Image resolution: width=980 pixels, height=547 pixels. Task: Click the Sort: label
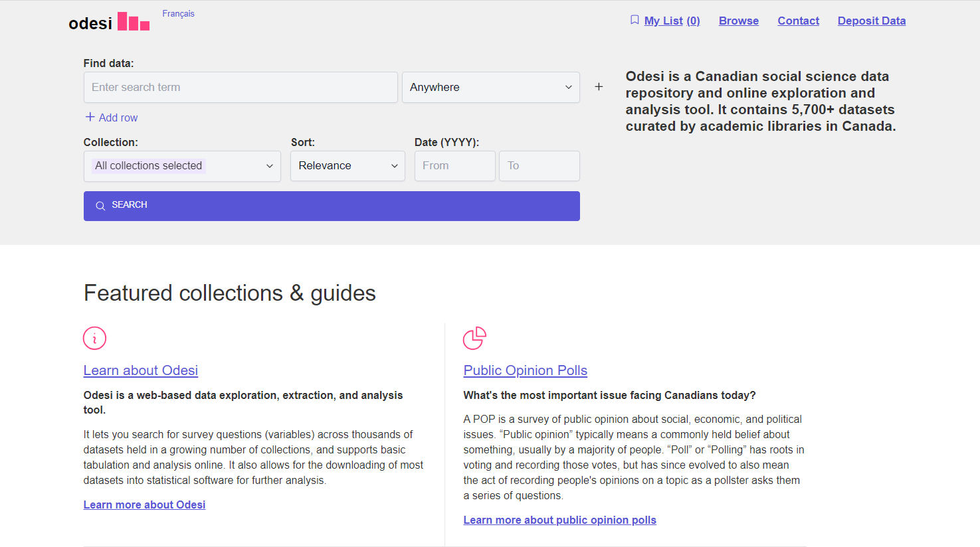coord(303,142)
